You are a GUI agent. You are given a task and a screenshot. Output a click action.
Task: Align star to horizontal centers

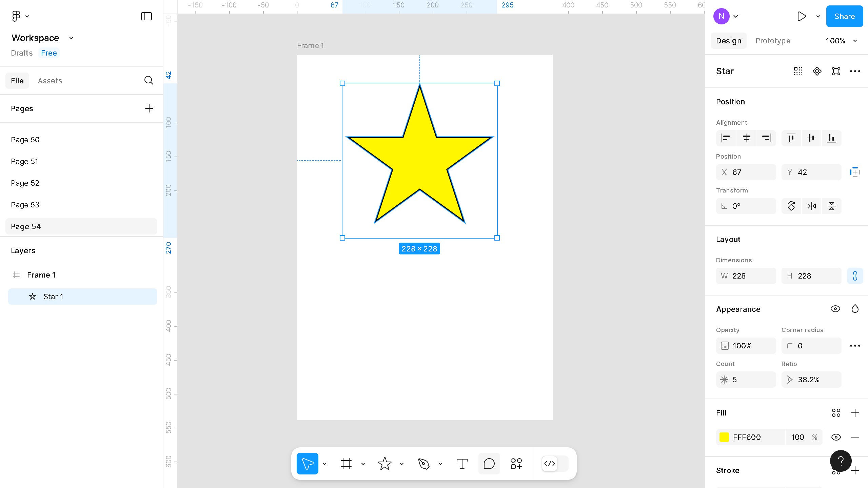click(x=746, y=138)
